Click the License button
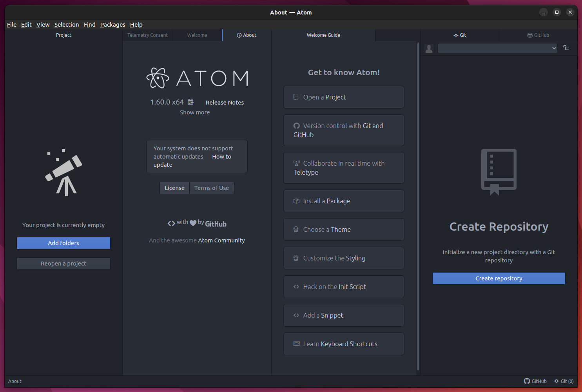Viewport: 582px width, 392px height. click(174, 188)
